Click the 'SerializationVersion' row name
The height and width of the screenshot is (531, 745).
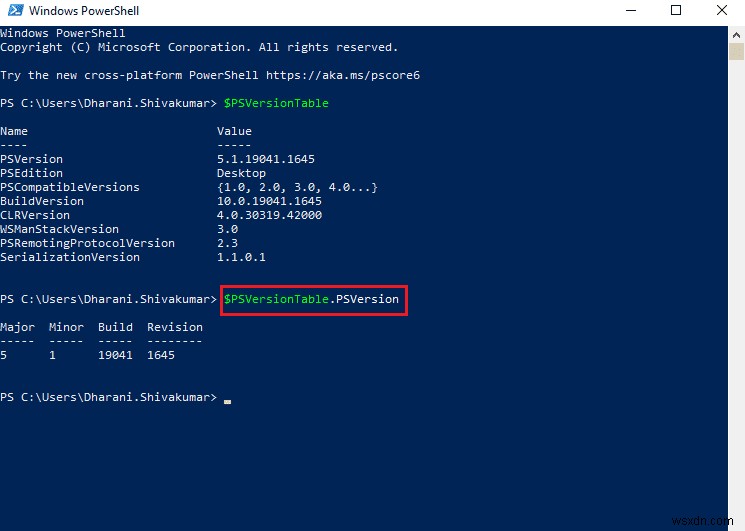click(x=70, y=257)
